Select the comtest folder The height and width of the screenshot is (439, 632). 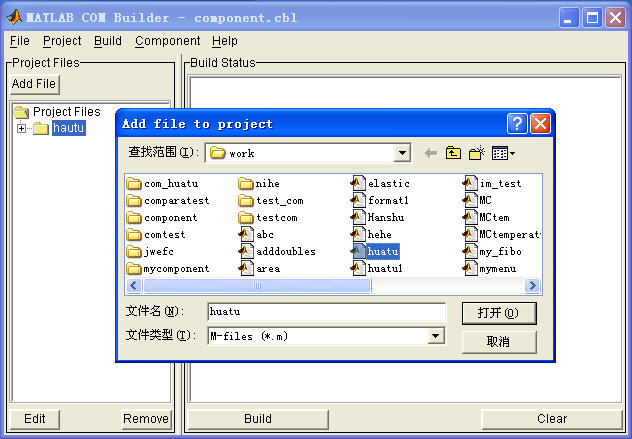click(x=156, y=235)
